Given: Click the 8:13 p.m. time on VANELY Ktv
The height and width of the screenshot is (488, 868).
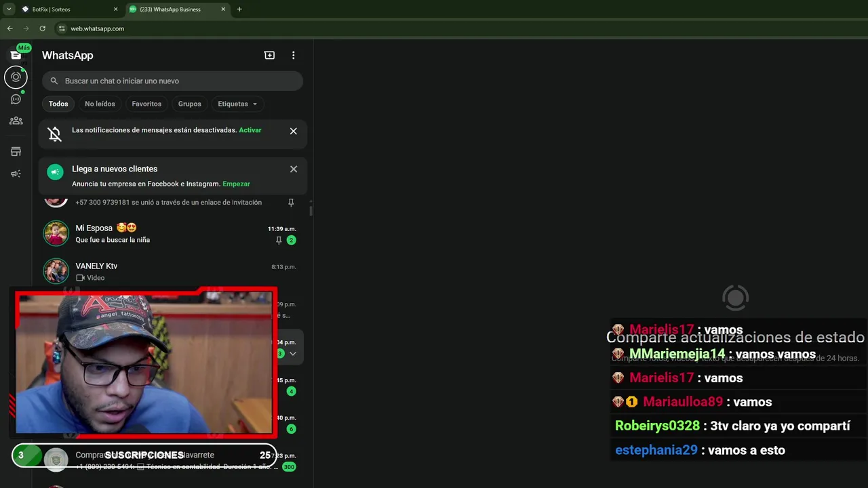Looking at the screenshot, I should (x=283, y=267).
